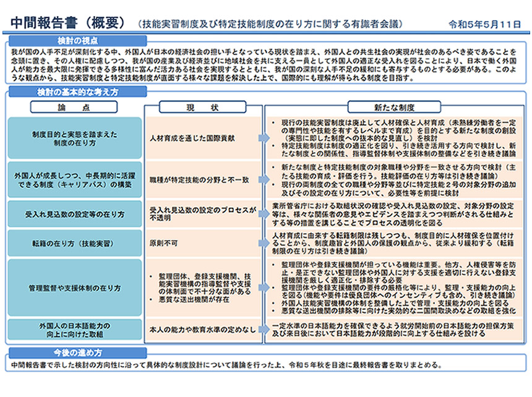This screenshot has height=397, width=532.
Task: Click the bullet "悪質な送出機関が存在"
Action: point(190,299)
